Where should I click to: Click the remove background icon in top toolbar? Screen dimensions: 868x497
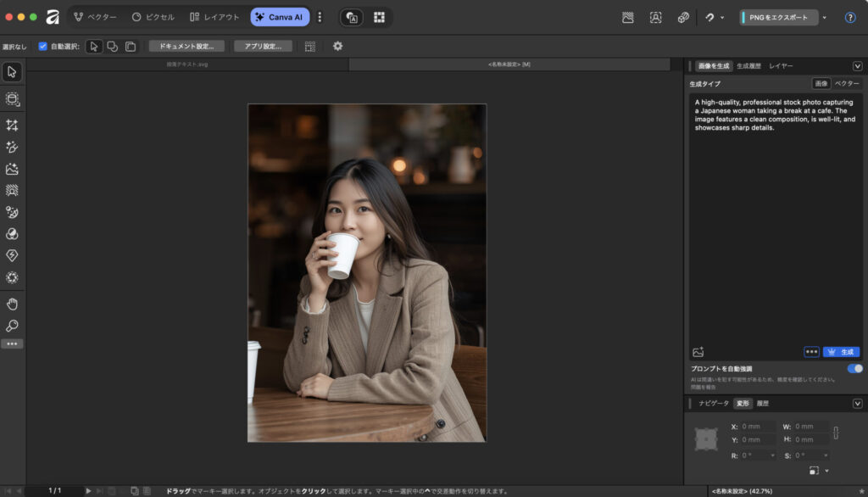(628, 17)
